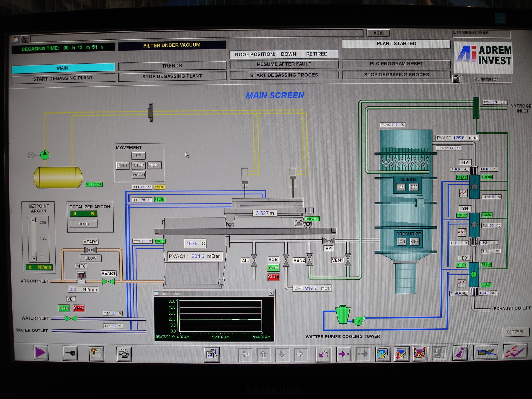Switch PRESURIZE to OFF
This screenshot has width=532, height=399.
pos(415,242)
